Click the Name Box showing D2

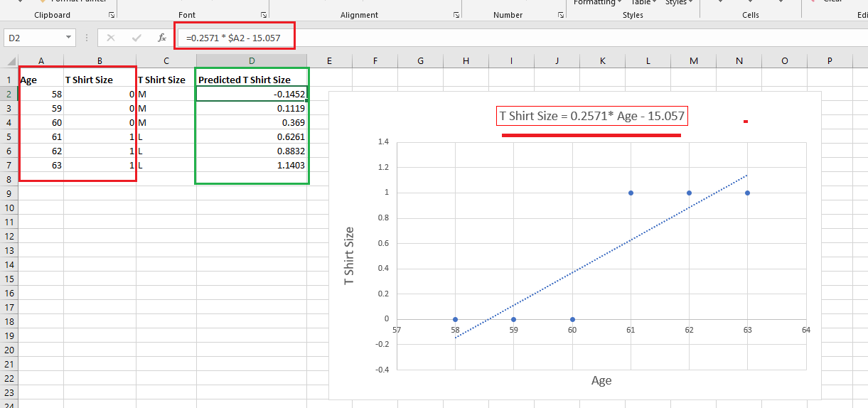[x=34, y=38]
